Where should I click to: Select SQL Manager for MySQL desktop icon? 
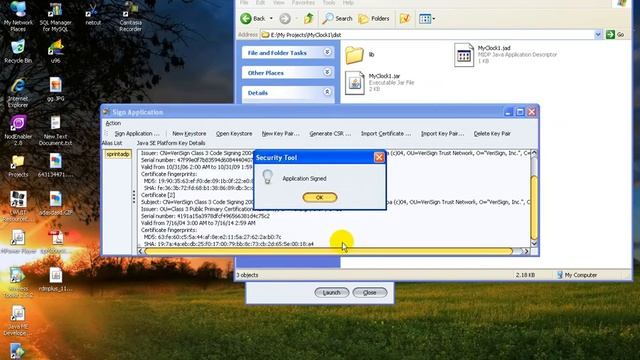56,16
